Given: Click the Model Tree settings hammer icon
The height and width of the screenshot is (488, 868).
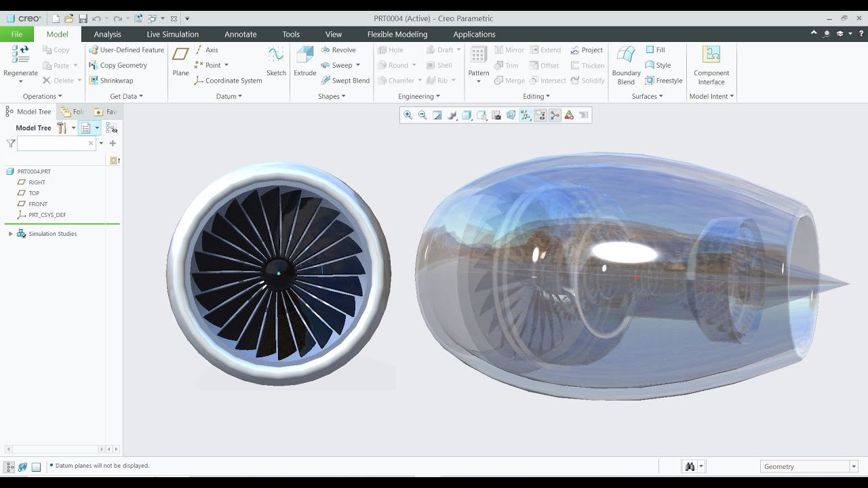Looking at the screenshot, I should point(62,127).
